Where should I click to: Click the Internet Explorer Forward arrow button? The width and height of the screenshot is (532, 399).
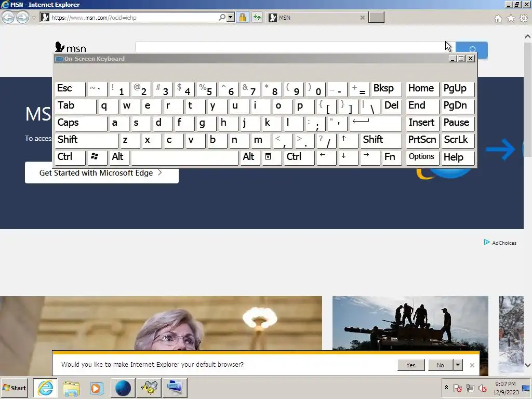pyautogui.click(x=22, y=17)
